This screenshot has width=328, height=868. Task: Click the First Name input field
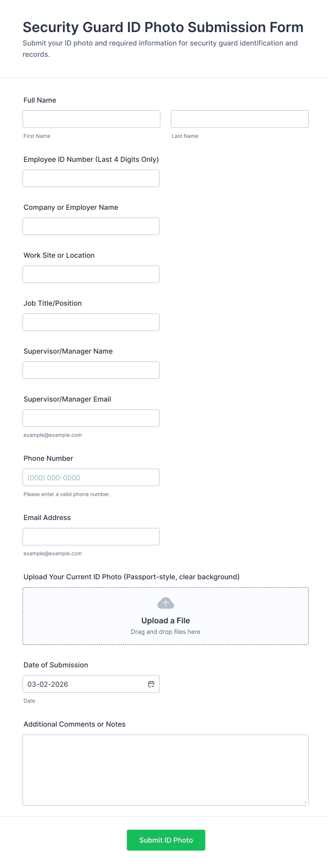pos(91,119)
